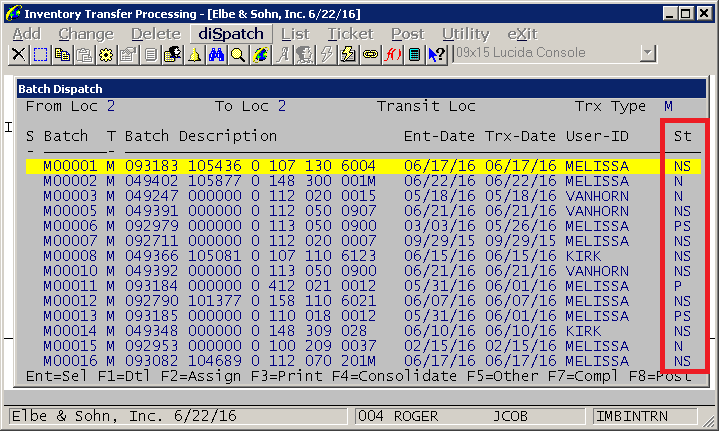Viewport: 719px width, 431px height.
Task: Open the diSpatch menu
Action: pyautogui.click(x=230, y=34)
